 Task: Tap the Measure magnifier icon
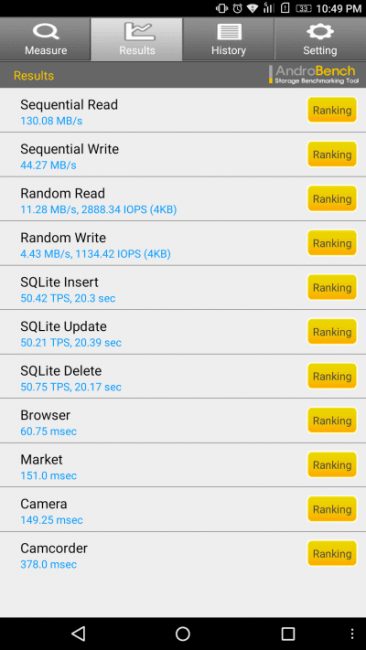[x=46, y=32]
